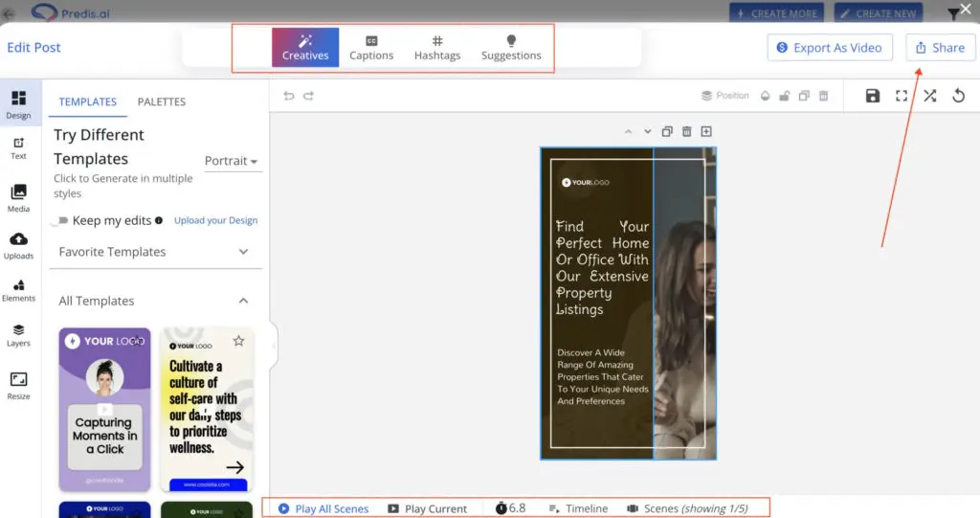Select the Cultivate self-care template
Viewport: 980px width, 518px height.
(207, 409)
